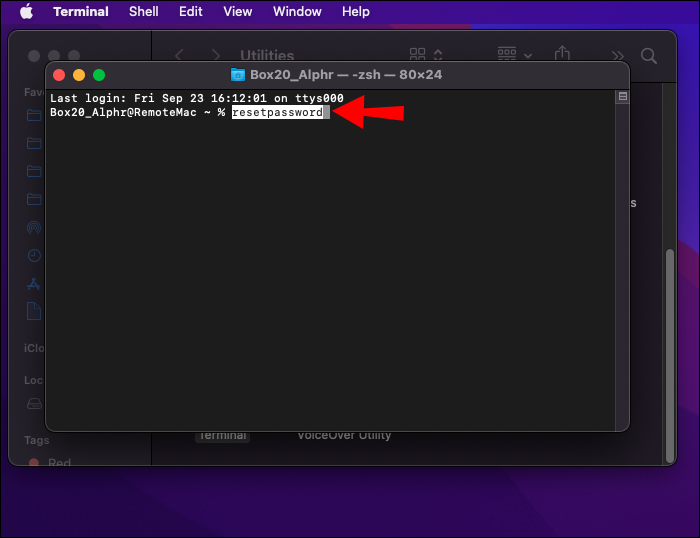Viewport: 700px width, 538px height.
Task: Open Applications icon in Finder sidebar
Action: tap(34, 284)
